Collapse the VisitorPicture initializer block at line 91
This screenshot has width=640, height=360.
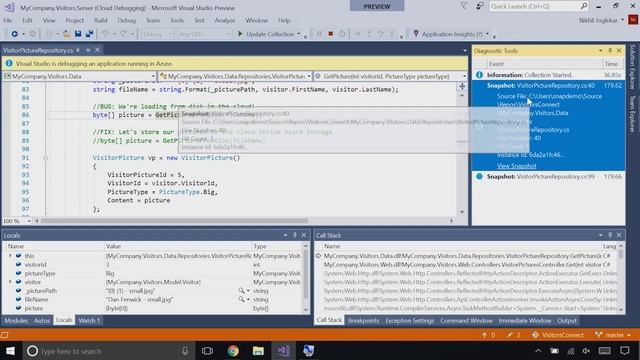pos(45,158)
